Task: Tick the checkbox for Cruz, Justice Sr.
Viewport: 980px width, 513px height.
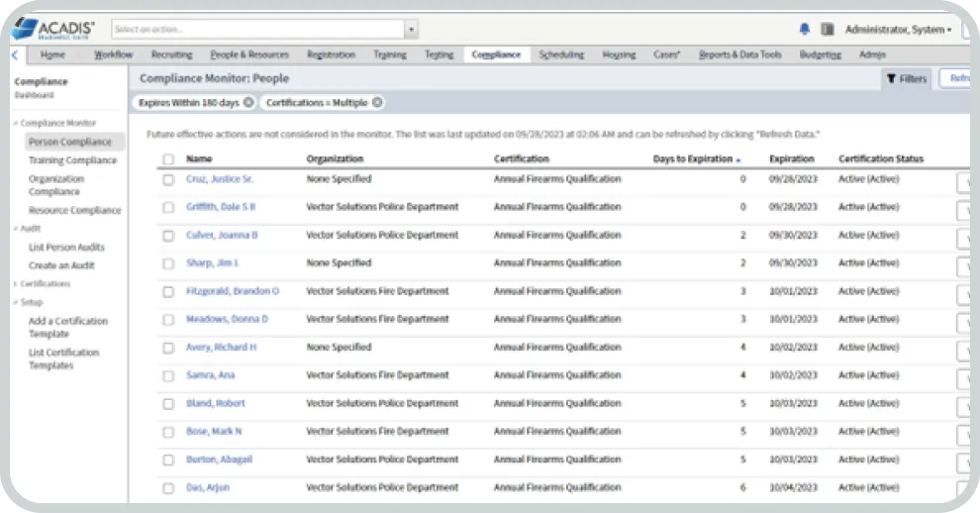Action: (168, 179)
